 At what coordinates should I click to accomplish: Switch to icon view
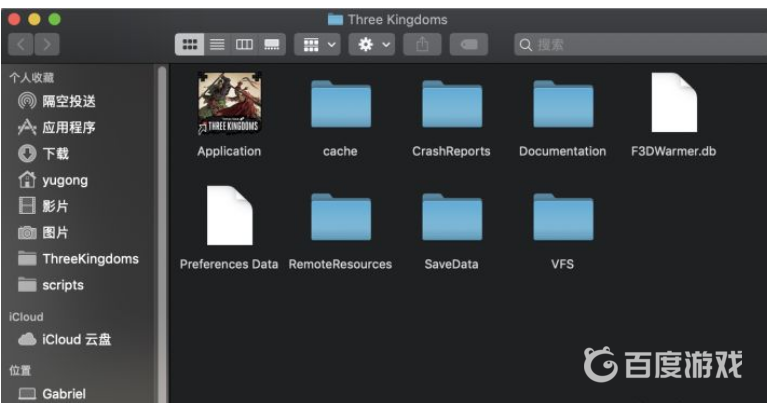pos(189,45)
